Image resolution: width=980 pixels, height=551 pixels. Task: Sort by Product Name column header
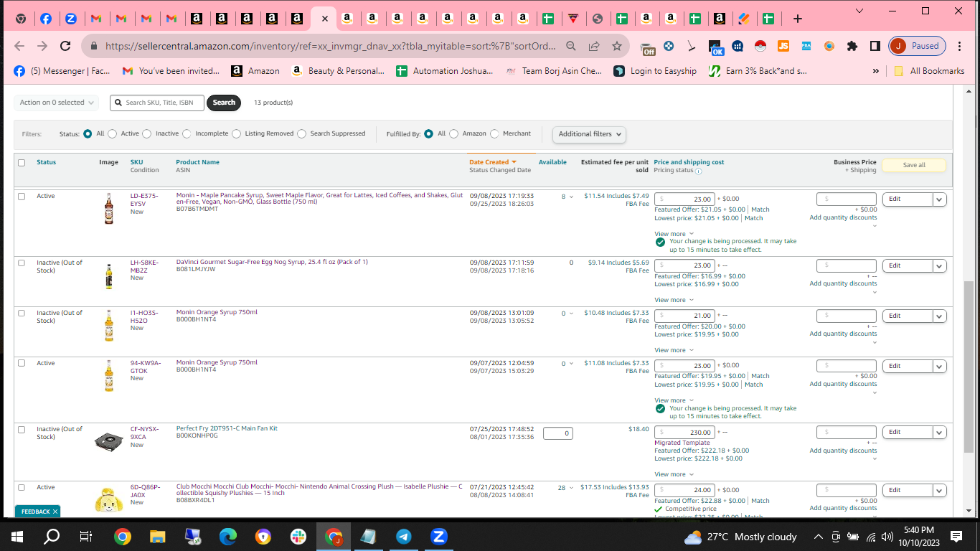click(198, 162)
